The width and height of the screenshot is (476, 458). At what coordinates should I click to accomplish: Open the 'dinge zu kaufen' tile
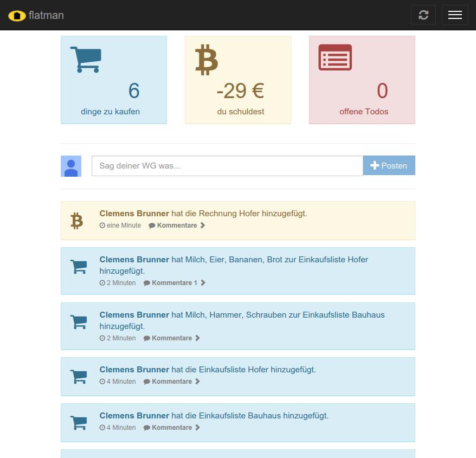coord(114,80)
